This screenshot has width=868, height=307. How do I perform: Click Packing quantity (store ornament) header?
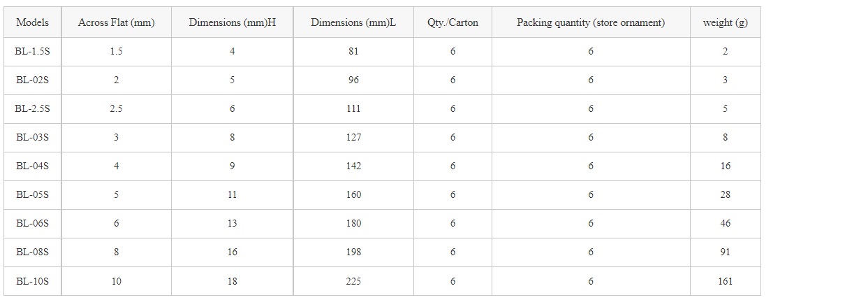(591, 22)
